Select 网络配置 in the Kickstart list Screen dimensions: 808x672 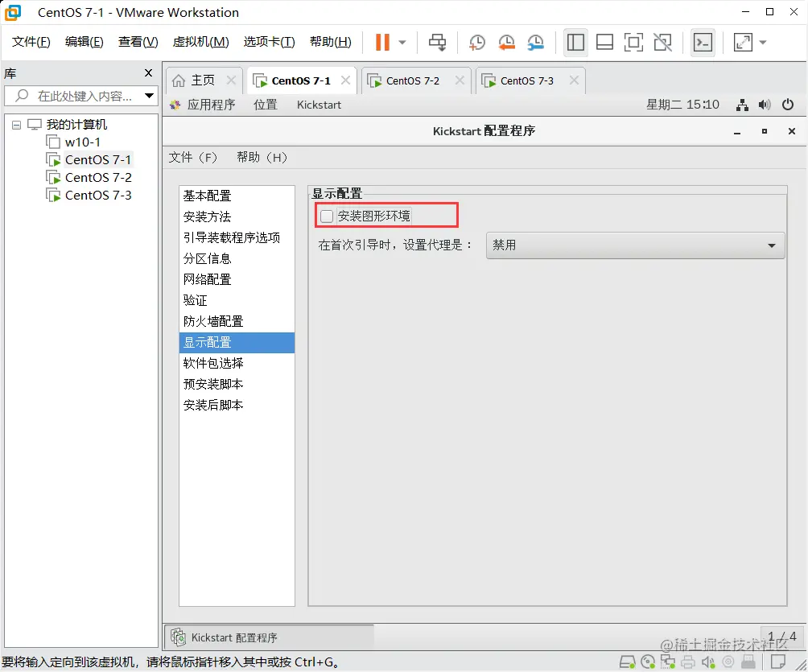pos(237,280)
